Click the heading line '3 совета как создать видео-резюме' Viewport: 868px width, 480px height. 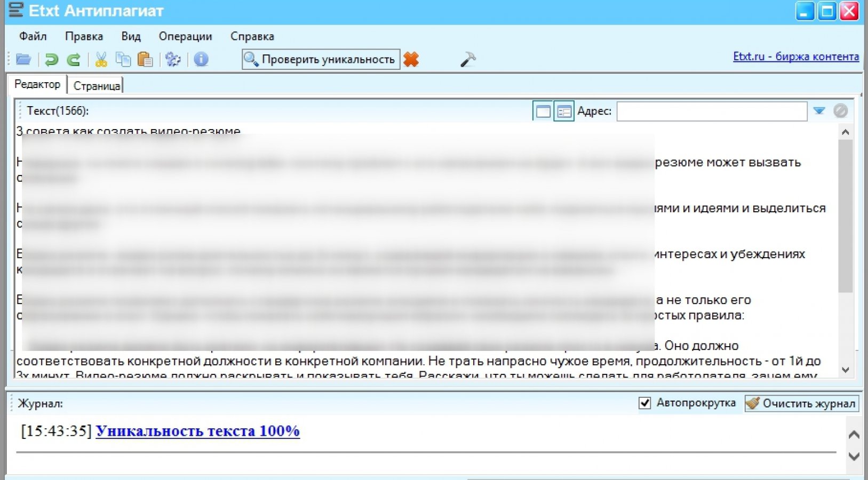(x=128, y=131)
